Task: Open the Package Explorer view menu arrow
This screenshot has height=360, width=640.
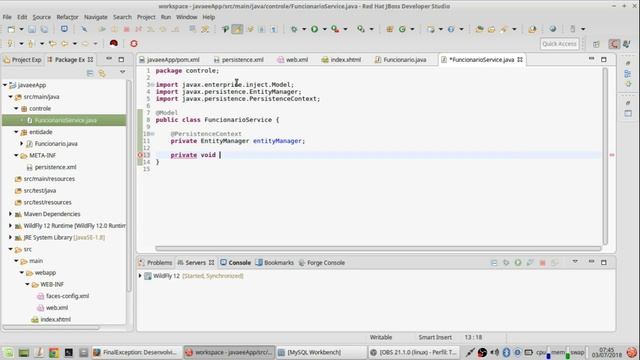Action: (122, 72)
